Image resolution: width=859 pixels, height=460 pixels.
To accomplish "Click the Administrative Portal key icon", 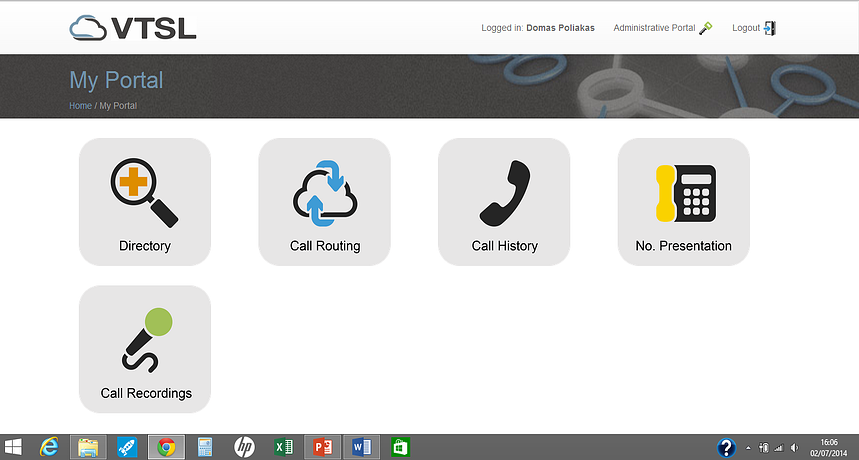I will (x=706, y=28).
